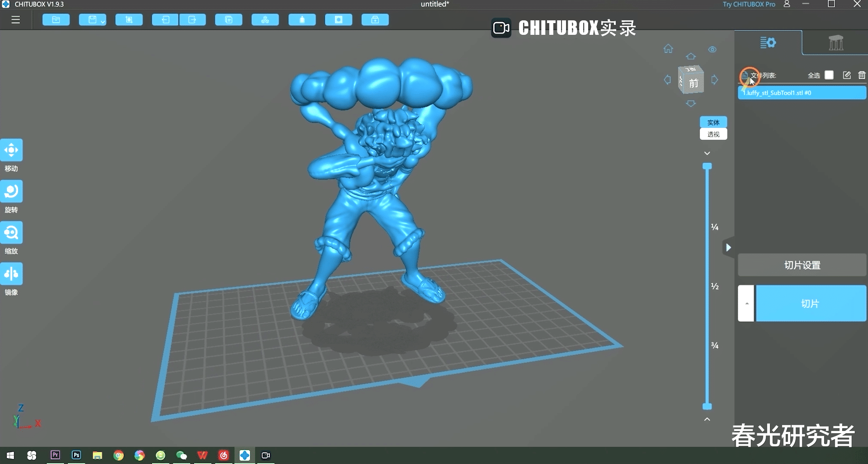Expand the small arrow beside Slice button
This screenshot has height=464, width=868.
coord(746,303)
